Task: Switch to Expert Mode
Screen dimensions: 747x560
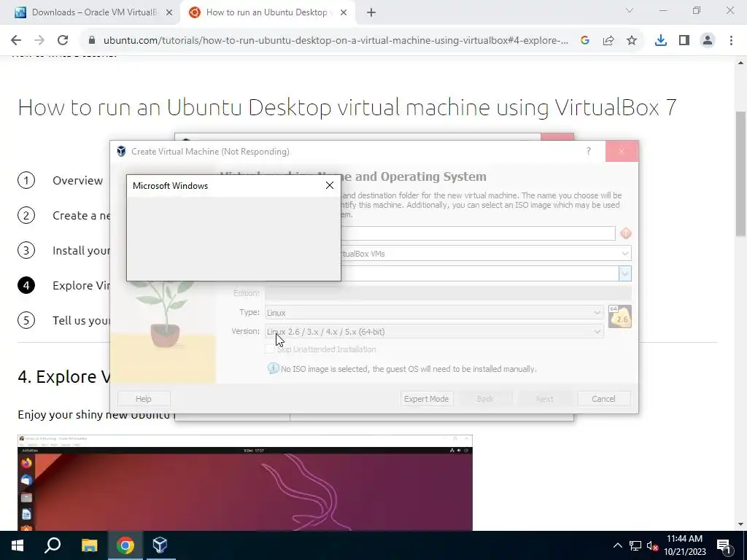Action: (426, 399)
